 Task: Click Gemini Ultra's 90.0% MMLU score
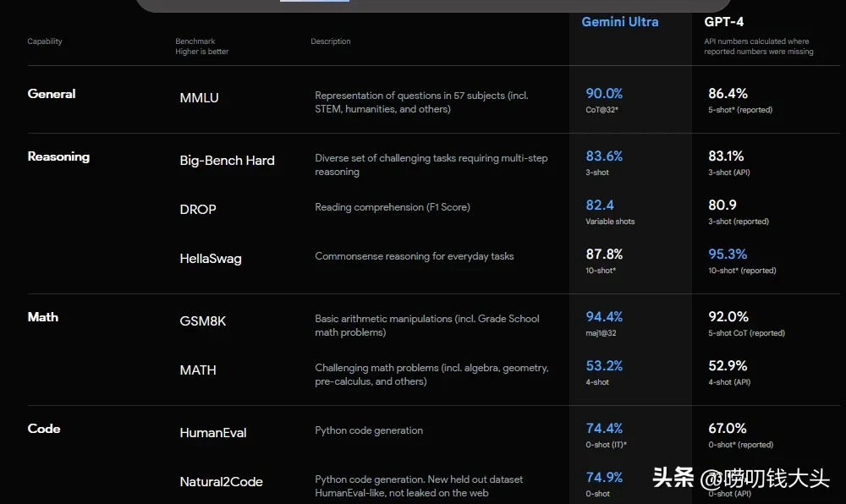(x=604, y=94)
